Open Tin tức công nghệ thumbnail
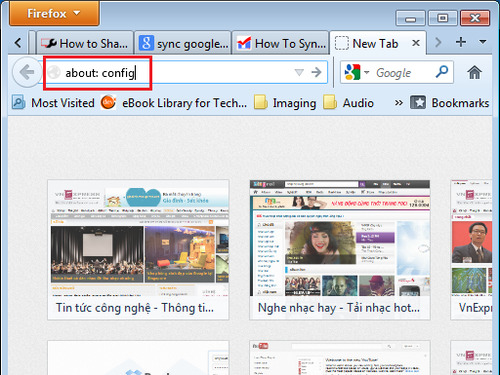The height and width of the screenshot is (375, 500). (x=138, y=250)
